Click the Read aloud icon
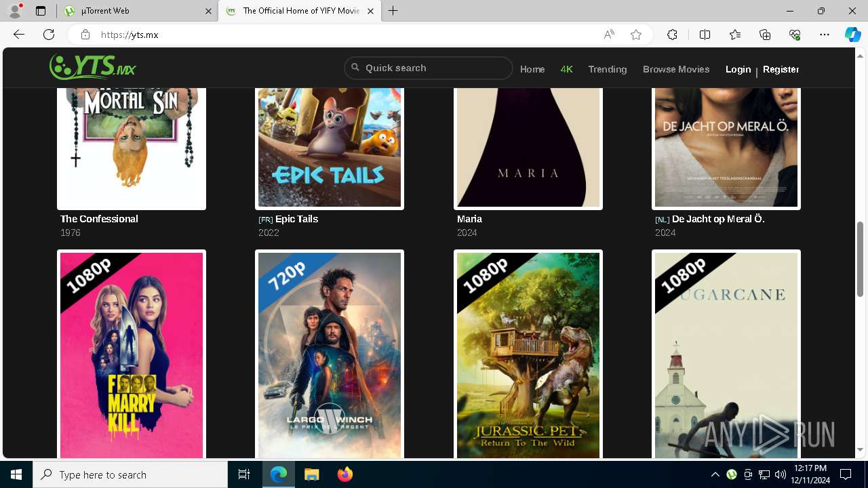This screenshot has height=488, width=868. (x=609, y=35)
